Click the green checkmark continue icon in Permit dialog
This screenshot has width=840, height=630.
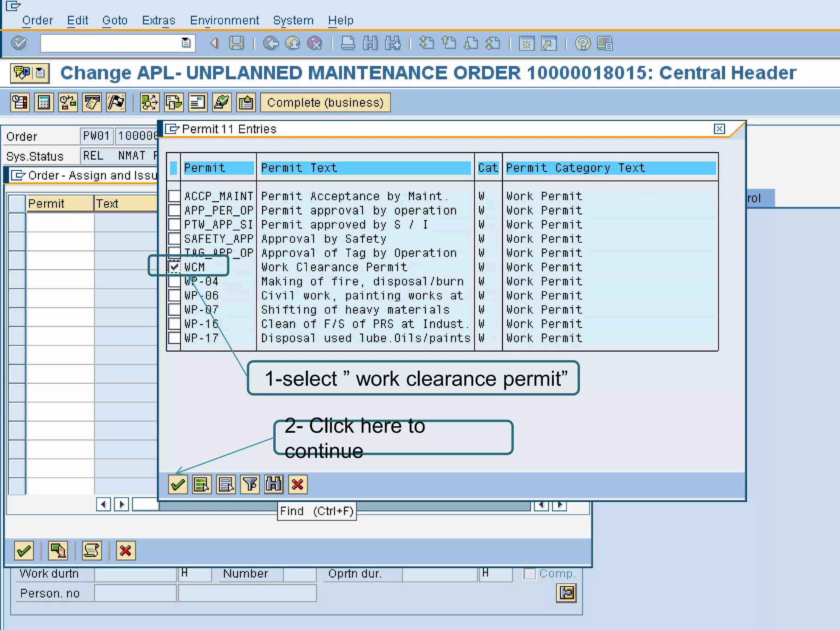tap(178, 485)
